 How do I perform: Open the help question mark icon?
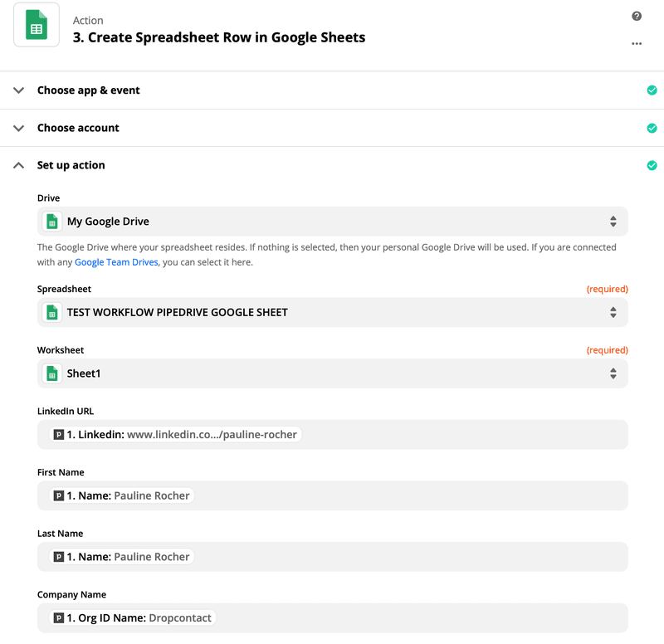click(x=637, y=16)
